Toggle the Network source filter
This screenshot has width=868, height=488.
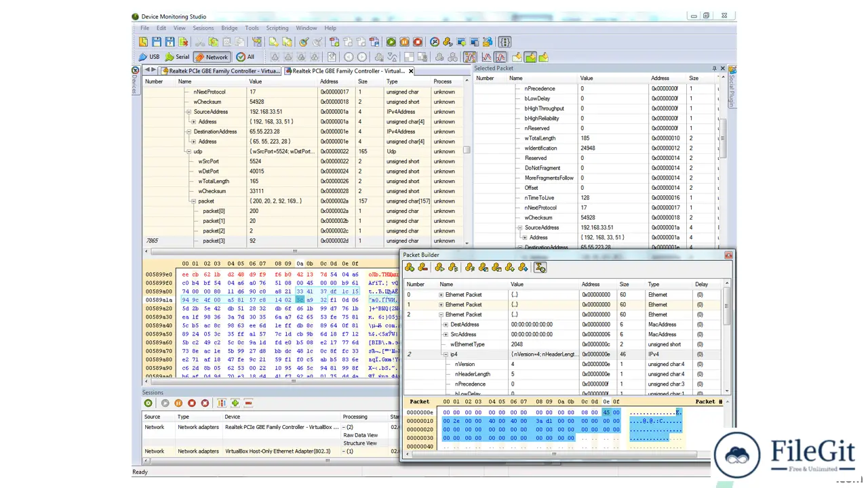[212, 57]
